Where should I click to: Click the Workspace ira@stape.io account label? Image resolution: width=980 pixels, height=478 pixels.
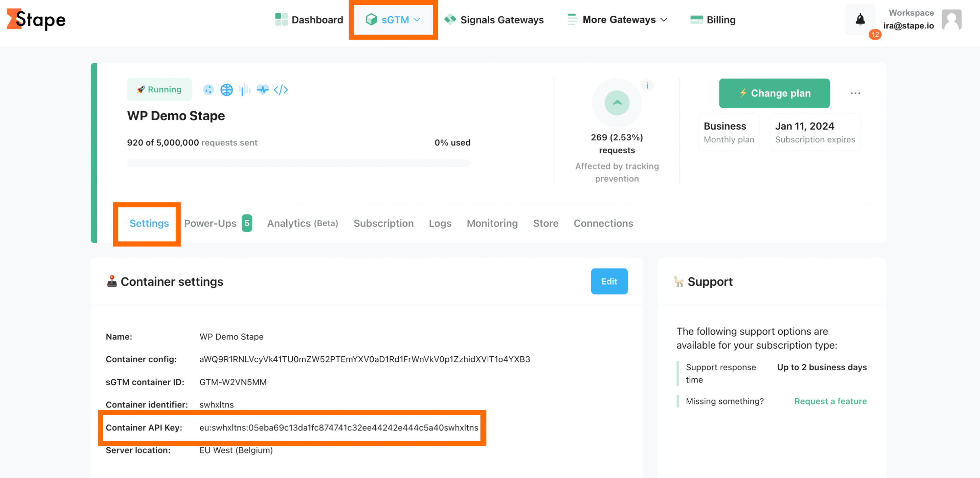(x=908, y=19)
